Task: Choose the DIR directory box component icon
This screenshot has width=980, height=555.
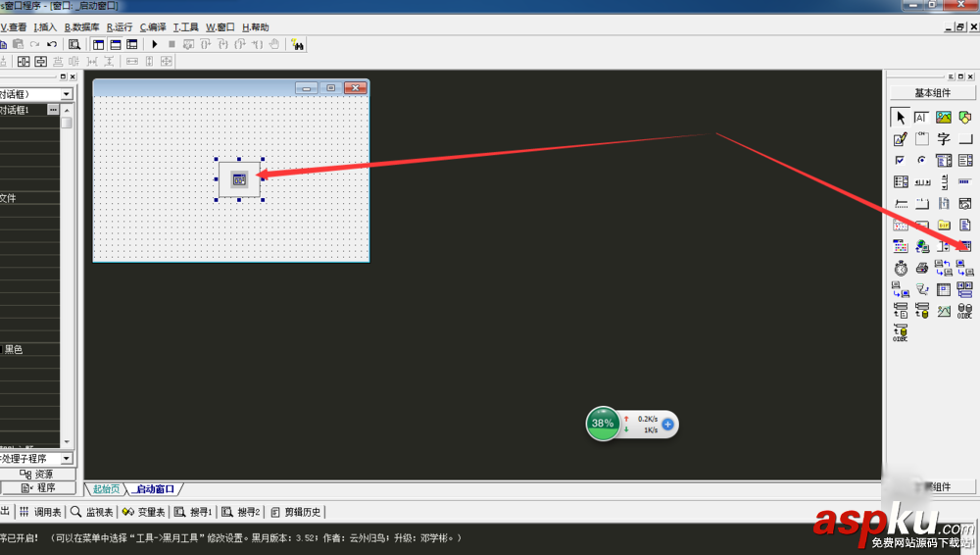Action: pyautogui.click(x=943, y=225)
